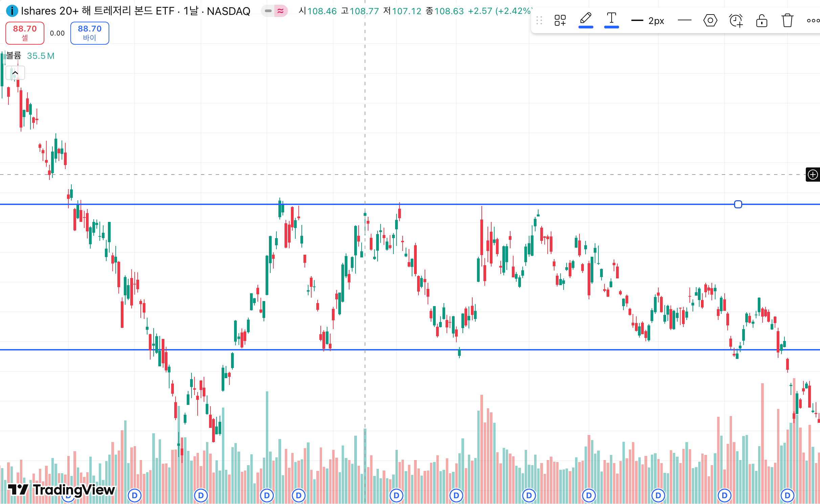Click the text color T icon

611,20
